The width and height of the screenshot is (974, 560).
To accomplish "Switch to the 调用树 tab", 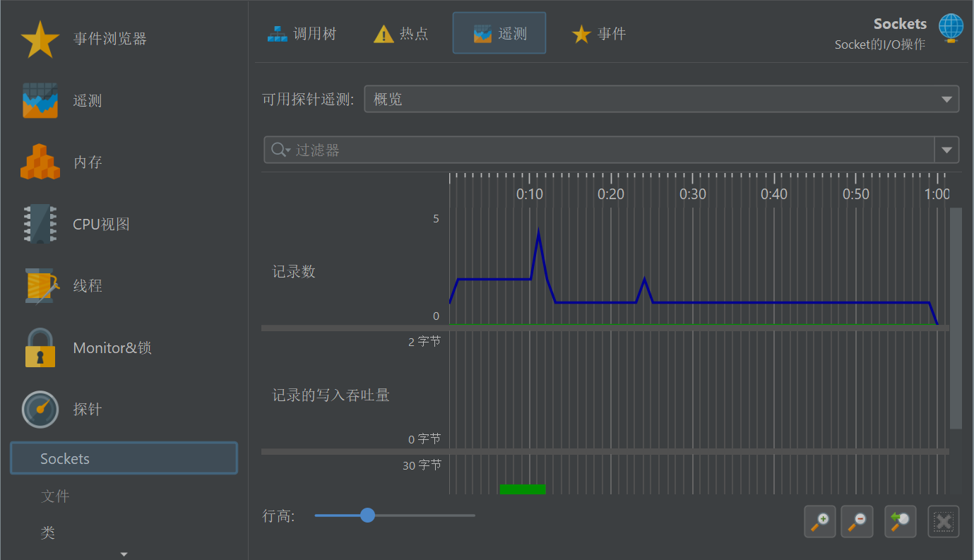I will click(302, 33).
